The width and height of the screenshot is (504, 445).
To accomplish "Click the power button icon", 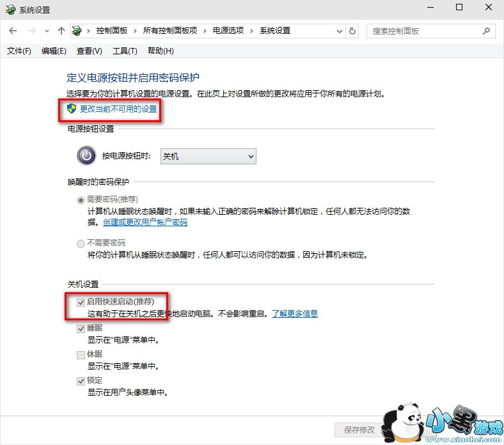I will pos(86,156).
